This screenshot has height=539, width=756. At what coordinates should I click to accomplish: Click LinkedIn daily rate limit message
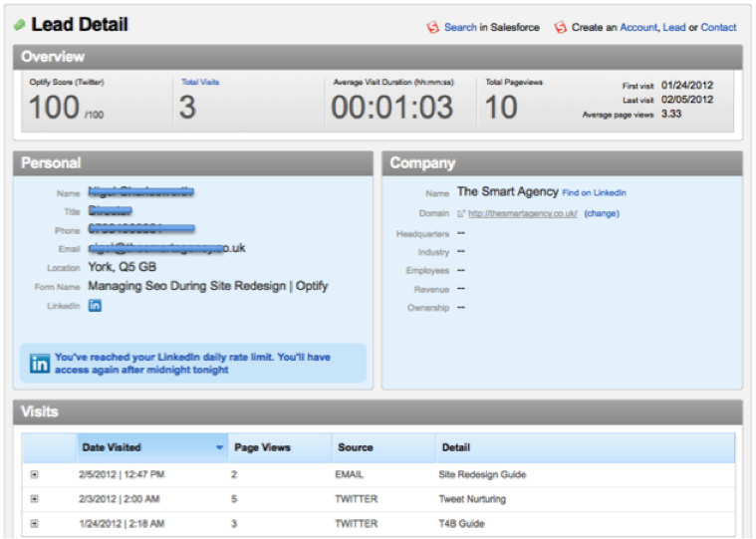point(192,364)
